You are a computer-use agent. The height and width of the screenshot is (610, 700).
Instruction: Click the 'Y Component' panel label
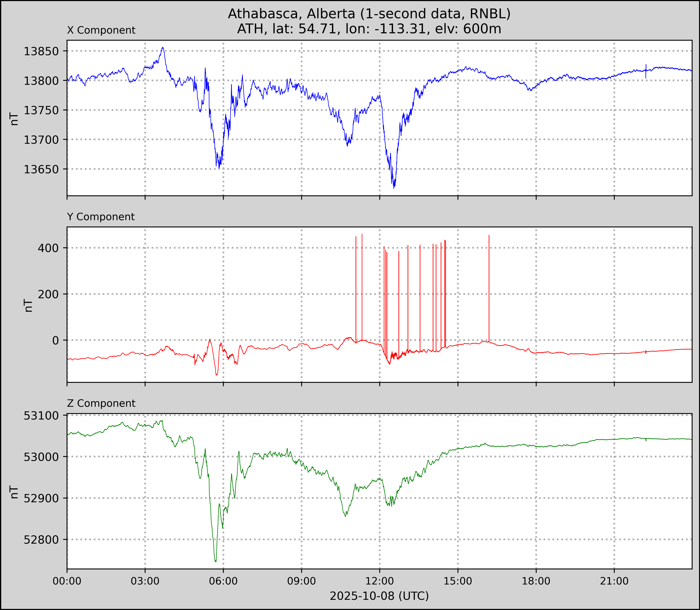101,217
